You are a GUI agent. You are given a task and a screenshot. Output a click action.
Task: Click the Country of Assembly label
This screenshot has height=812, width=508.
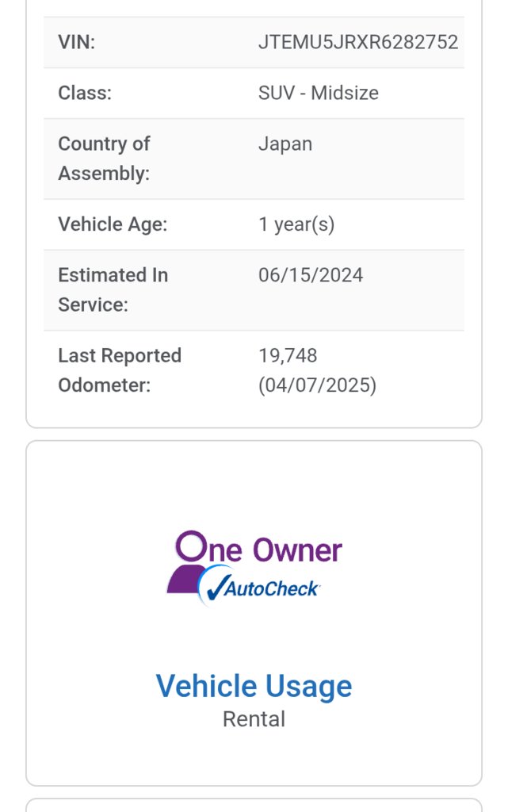[x=104, y=159]
